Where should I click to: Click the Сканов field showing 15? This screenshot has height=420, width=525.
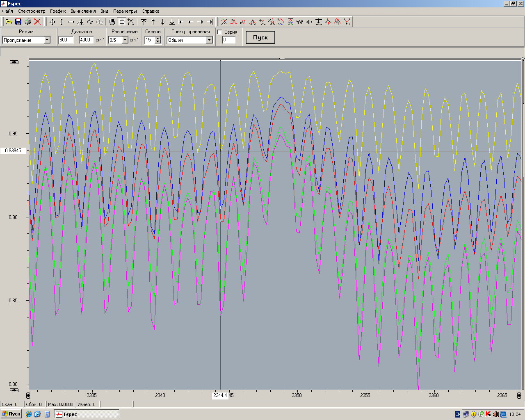click(150, 40)
